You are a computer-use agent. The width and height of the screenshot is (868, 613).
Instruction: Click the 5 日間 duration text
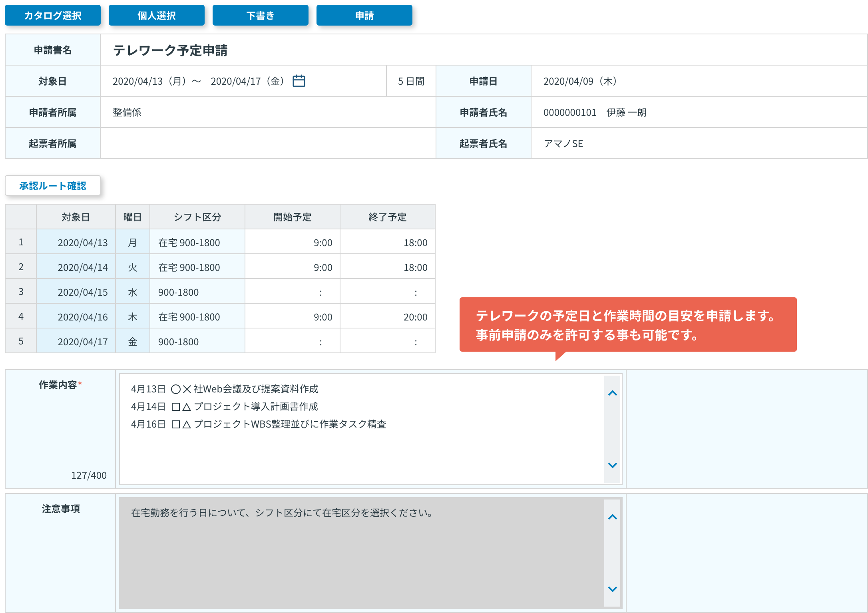[411, 81]
